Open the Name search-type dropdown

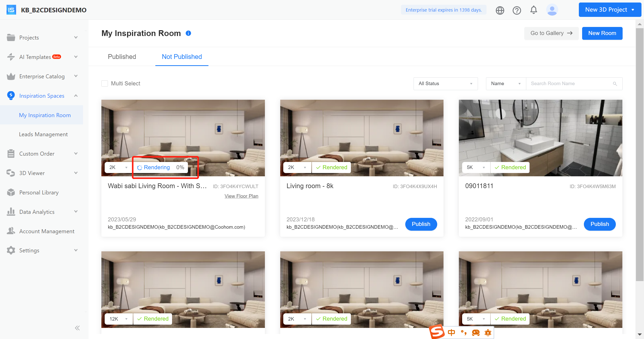click(506, 84)
